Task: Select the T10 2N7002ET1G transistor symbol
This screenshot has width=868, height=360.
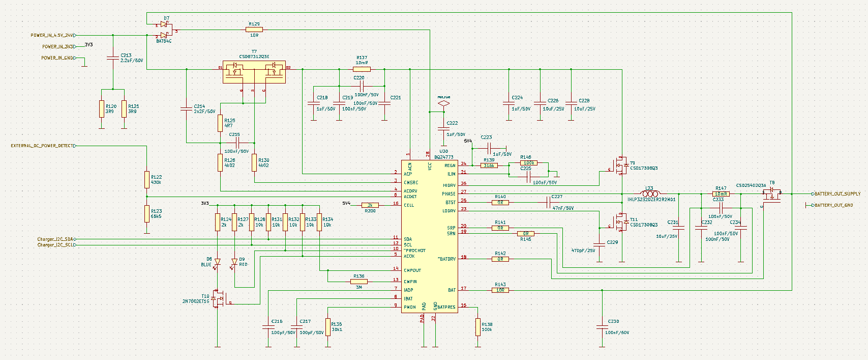Action: pyautogui.click(x=219, y=298)
